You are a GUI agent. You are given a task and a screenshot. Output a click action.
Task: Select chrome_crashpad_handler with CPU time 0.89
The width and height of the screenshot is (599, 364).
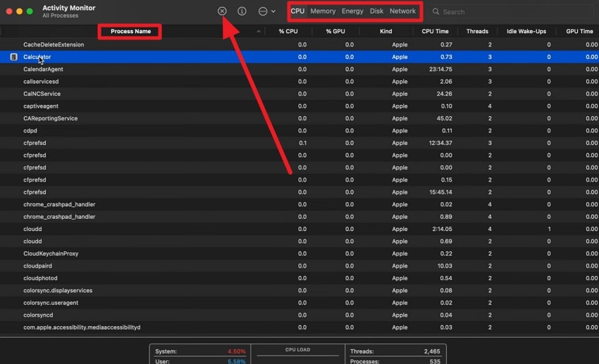coord(299,217)
